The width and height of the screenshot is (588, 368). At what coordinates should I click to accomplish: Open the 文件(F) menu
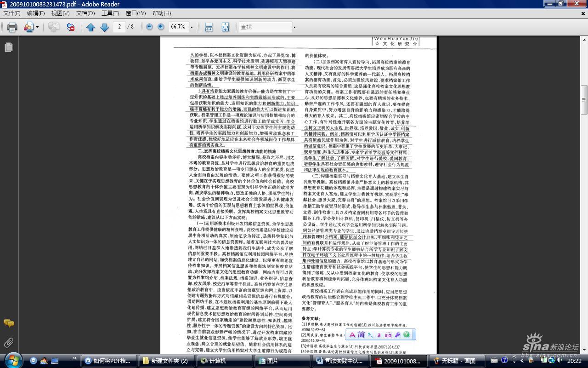click(x=12, y=13)
